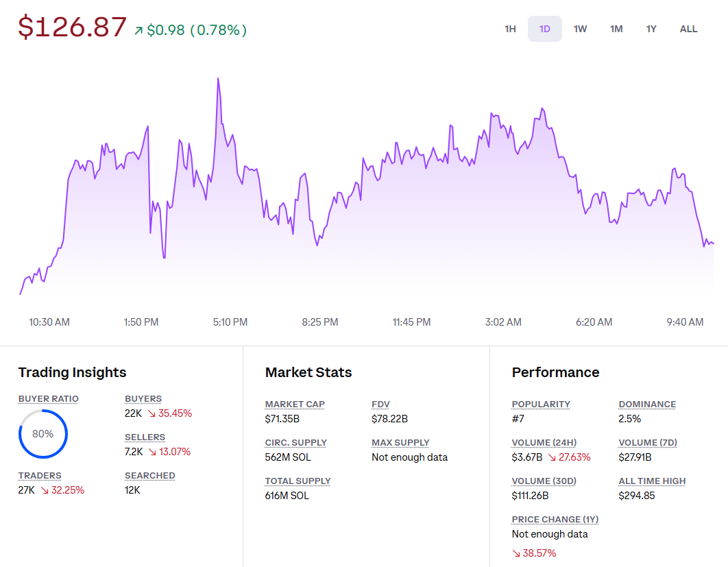The image size is (728, 567).
Task: Open the BUYER RATIO definition
Action: (48, 398)
